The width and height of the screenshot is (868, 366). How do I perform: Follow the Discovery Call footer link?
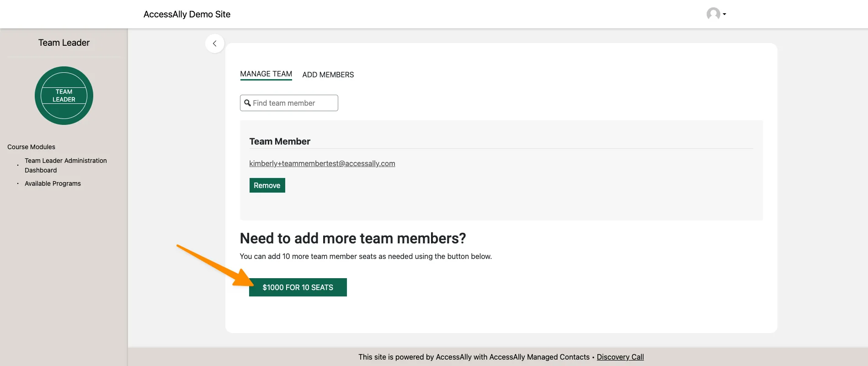pyautogui.click(x=620, y=357)
